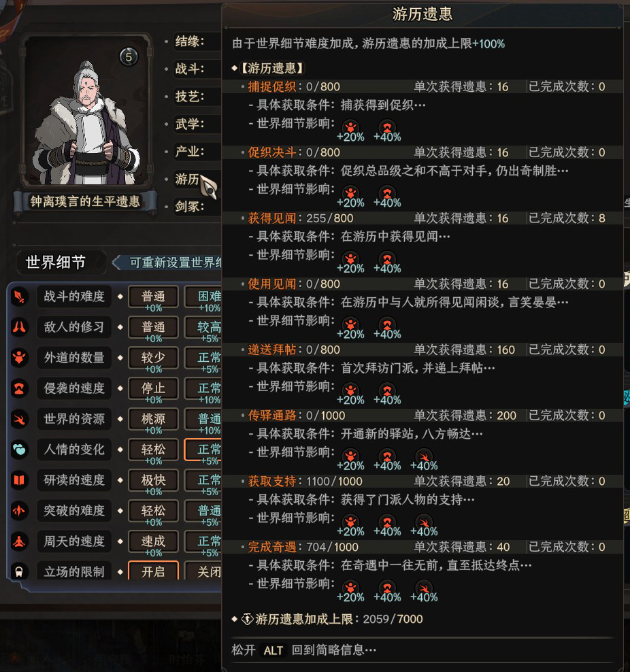Click the 侵袭的速度 icon
Screen dimensions: 630x672
point(20,388)
